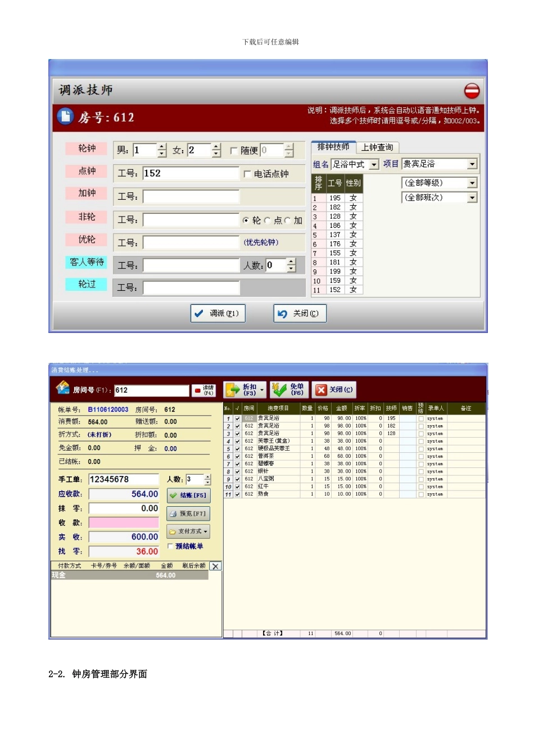Open the 折扣 (F3) dropdown arrow

[262, 390]
